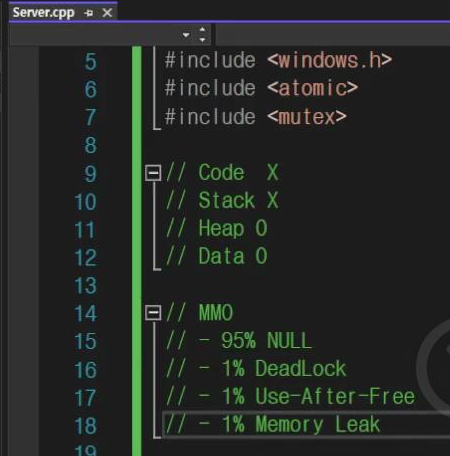450x456 pixels.
Task: Place cursor on #include <mutex> line
Action: coord(256,117)
